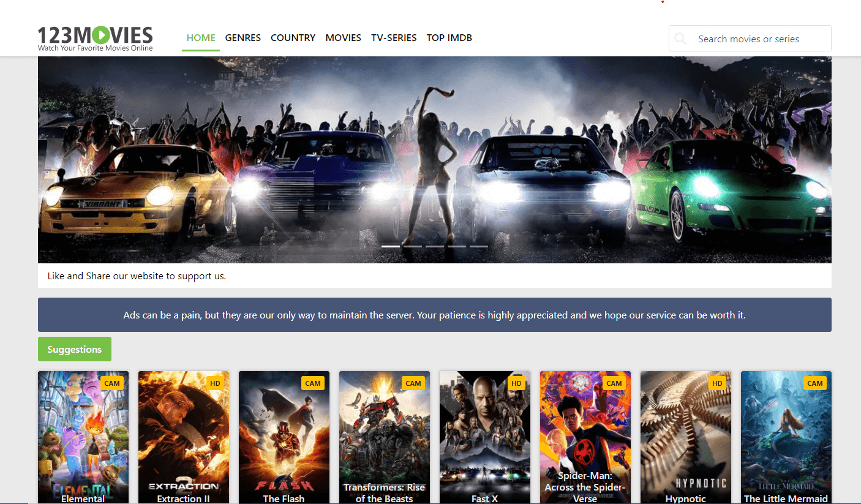The height and width of the screenshot is (504, 861).
Task: Go to the Home tab
Action: point(201,38)
